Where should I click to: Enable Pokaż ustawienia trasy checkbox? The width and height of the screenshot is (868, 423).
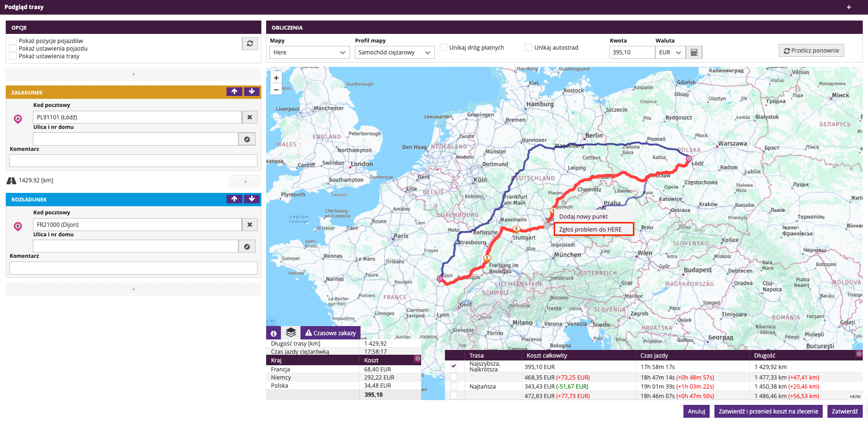click(x=13, y=56)
